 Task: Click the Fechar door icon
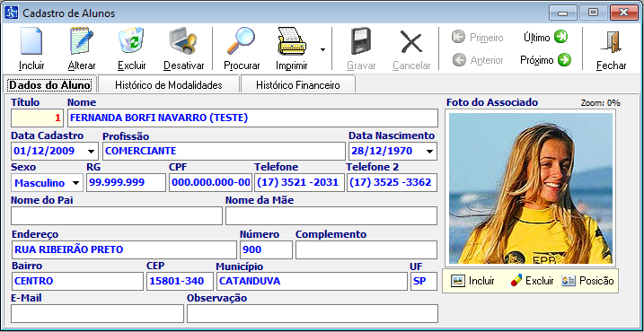[x=612, y=42]
